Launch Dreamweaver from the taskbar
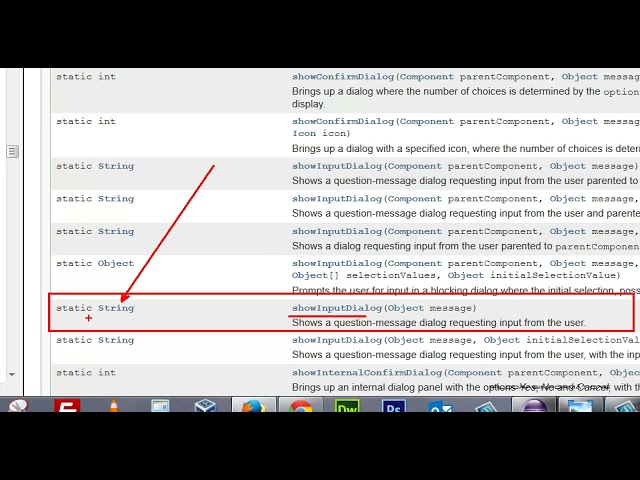 [347, 405]
